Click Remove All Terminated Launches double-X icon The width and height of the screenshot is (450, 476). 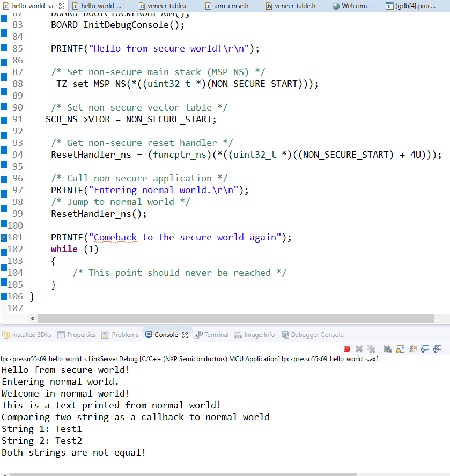[x=371, y=349]
